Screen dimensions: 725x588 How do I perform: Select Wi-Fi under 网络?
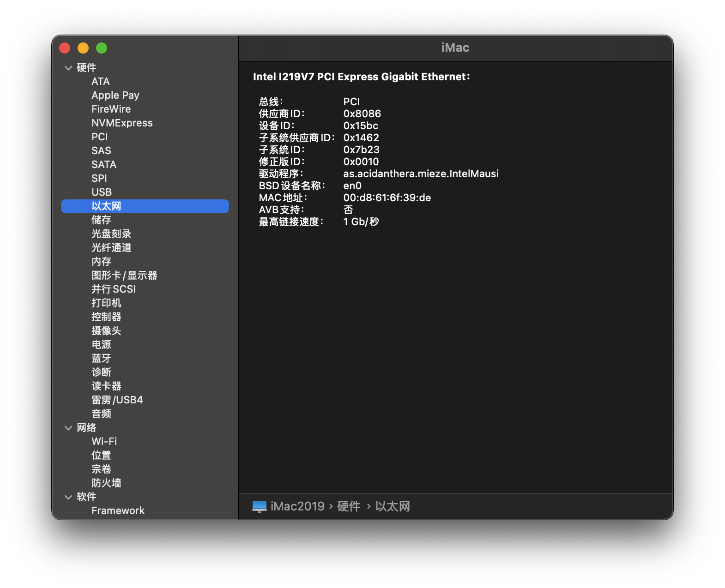point(145,442)
